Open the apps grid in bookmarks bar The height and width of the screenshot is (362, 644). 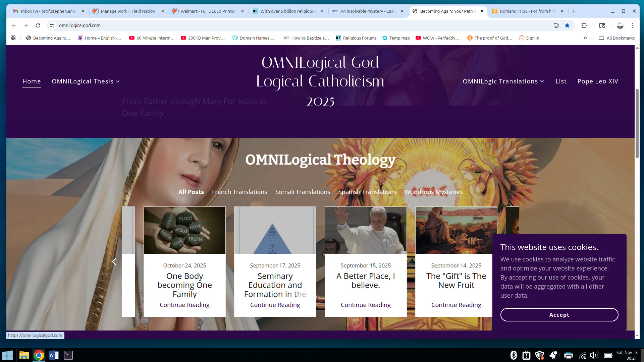coord(13,38)
